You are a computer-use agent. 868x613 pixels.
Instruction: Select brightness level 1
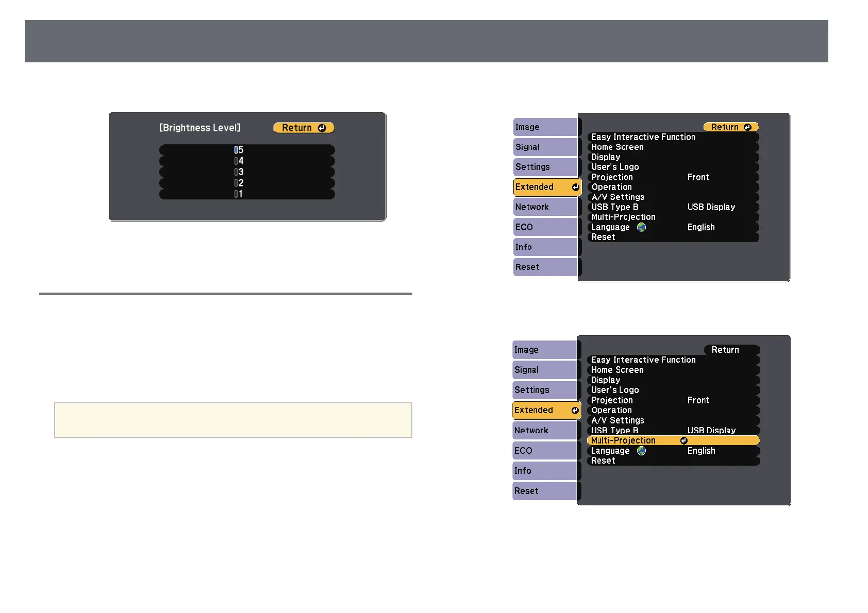pos(247,194)
